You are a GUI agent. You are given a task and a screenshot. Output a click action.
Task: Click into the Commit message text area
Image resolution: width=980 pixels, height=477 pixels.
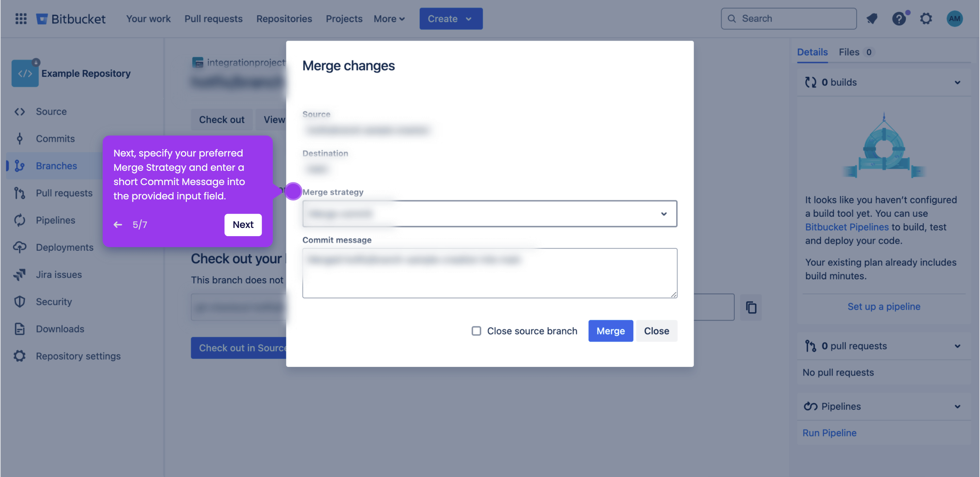tap(490, 273)
